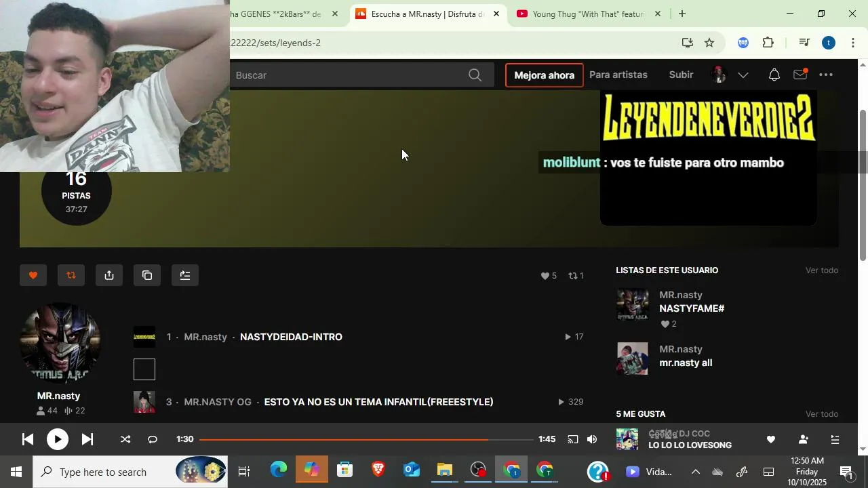Viewport: 868px width, 488px height.
Task: Open MR.NASTY OG artist link on track 3
Action: click(218, 402)
